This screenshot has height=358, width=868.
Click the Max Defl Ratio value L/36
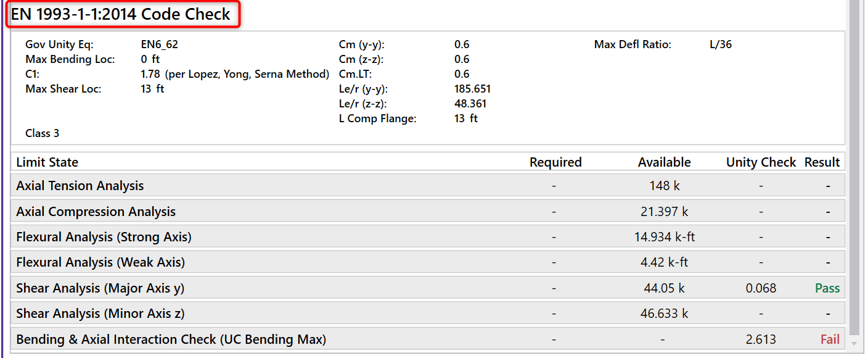click(x=721, y=44)
